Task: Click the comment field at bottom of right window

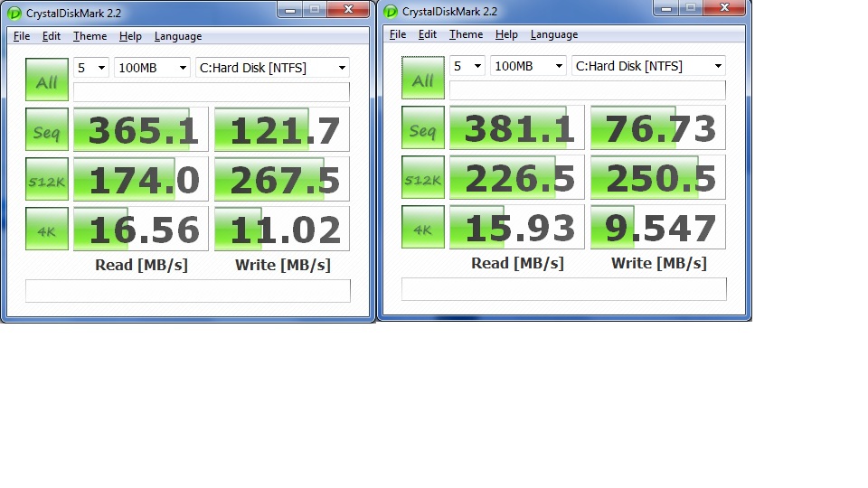Action: click(x=563, y=289)
